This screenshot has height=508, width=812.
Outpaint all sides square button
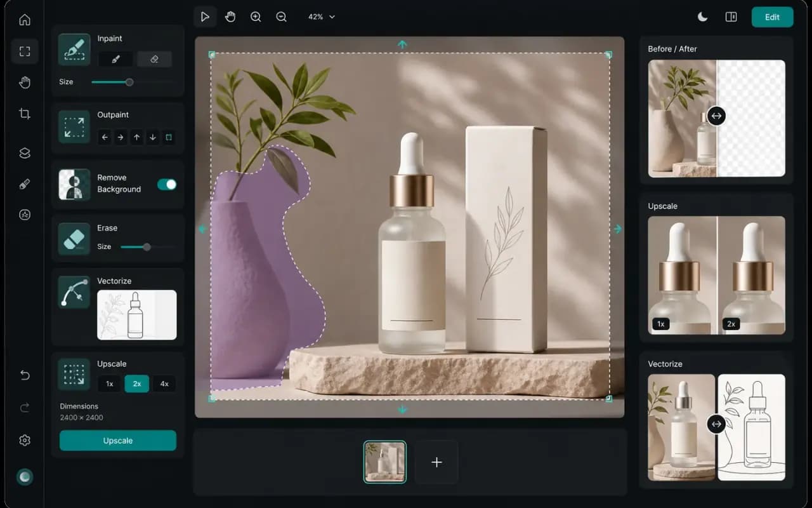point(169,137)
